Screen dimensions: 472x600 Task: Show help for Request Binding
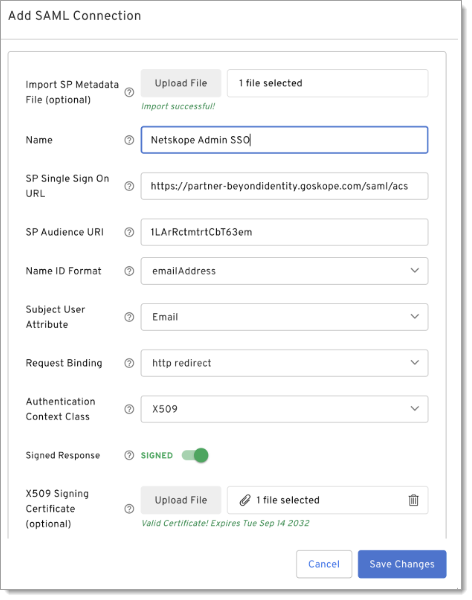tap(129, 363)
